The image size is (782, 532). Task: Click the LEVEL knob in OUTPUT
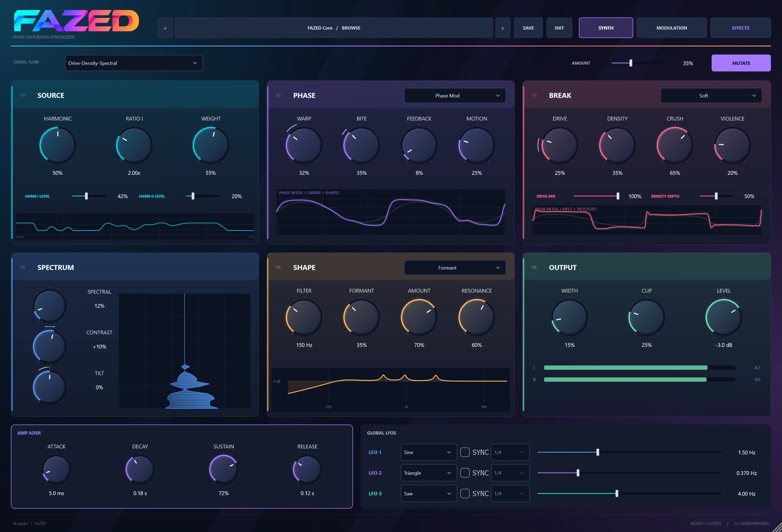tap(723, 317)
